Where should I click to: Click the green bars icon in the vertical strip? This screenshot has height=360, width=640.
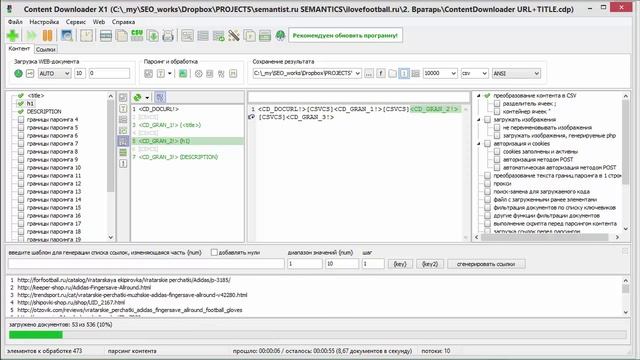[123, 152]
